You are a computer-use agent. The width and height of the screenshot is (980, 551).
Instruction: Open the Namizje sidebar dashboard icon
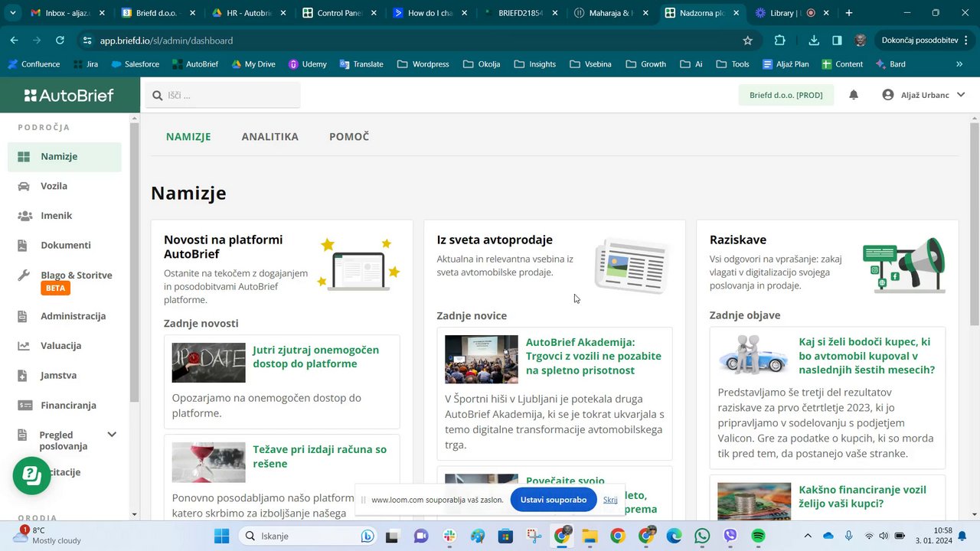pos(24,157)
